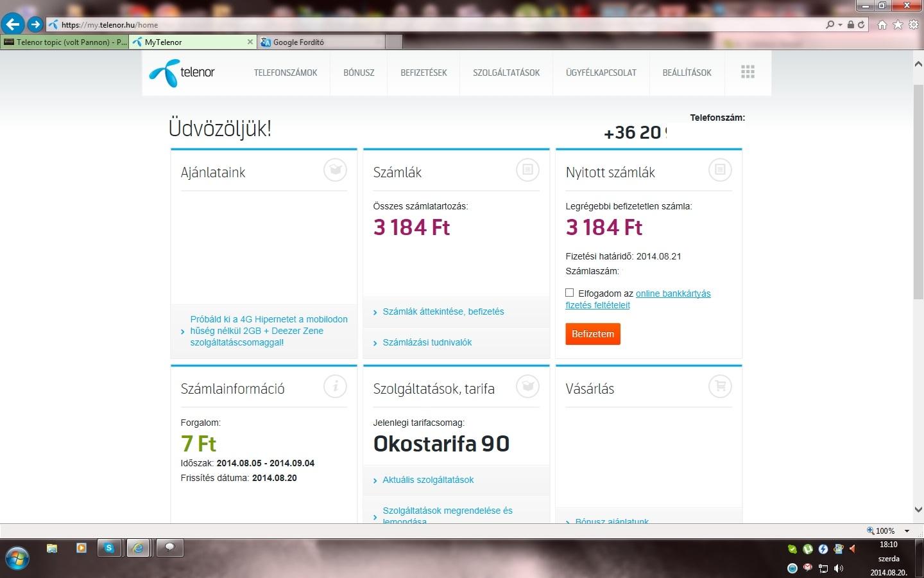This screenshot has width=924, height=578.
Task: Click the Nyitott számlák card icon
Action: (720, 170)
